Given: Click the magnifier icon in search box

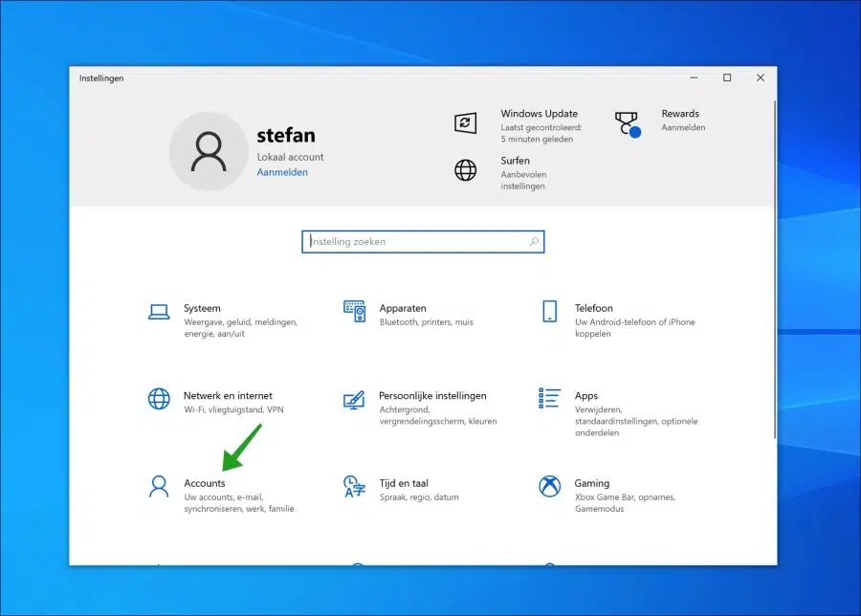Looking at the screenshot, I should (x=534, y=242).
